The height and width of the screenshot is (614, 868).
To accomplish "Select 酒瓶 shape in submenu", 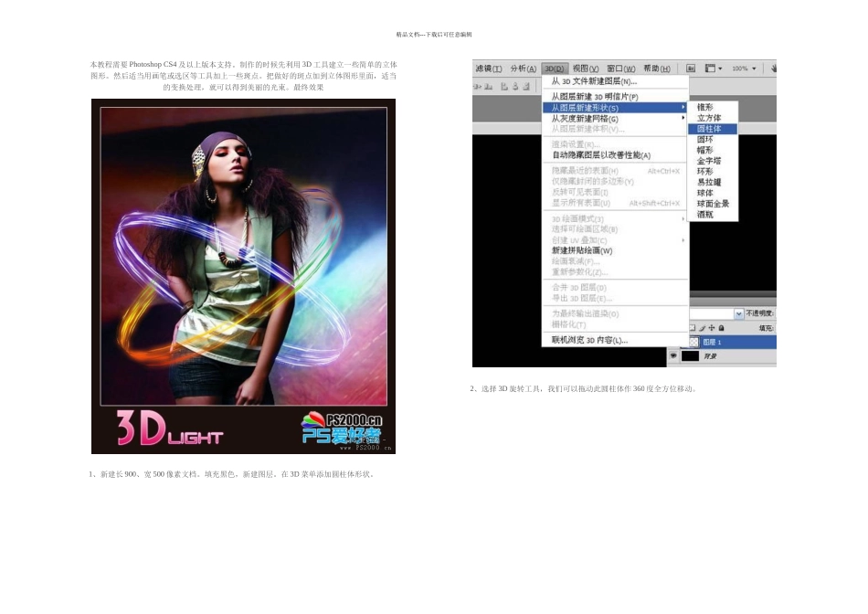I will [713, 215].
